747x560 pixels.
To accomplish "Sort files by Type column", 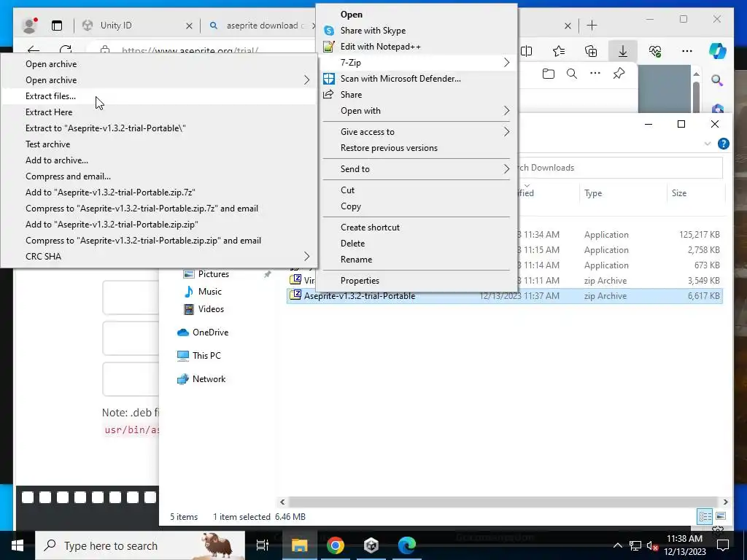I will click(x=623, y=192).
